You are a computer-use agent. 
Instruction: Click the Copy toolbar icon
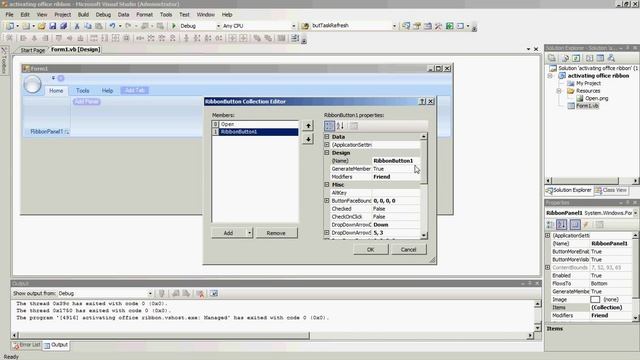[87, 26]
